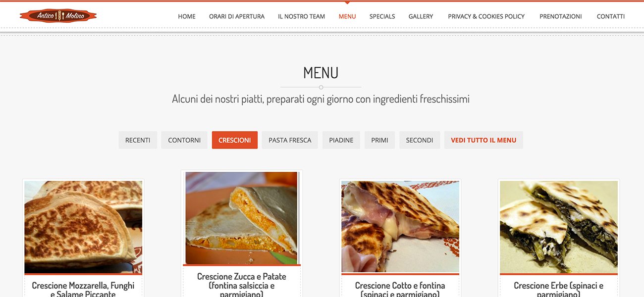
Task: Open Crescione Zucca e Patate photo
Action: tap(242, 218)
